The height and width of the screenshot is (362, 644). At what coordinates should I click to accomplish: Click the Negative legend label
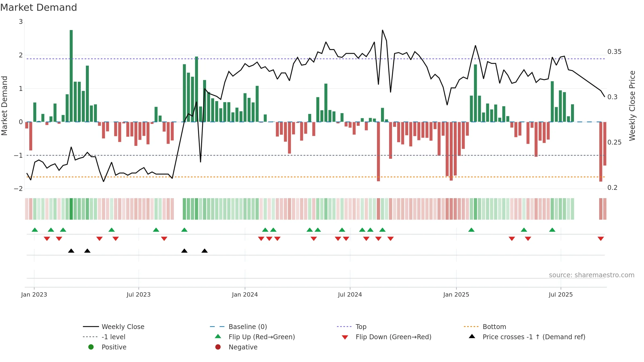[x=243, y=347]
